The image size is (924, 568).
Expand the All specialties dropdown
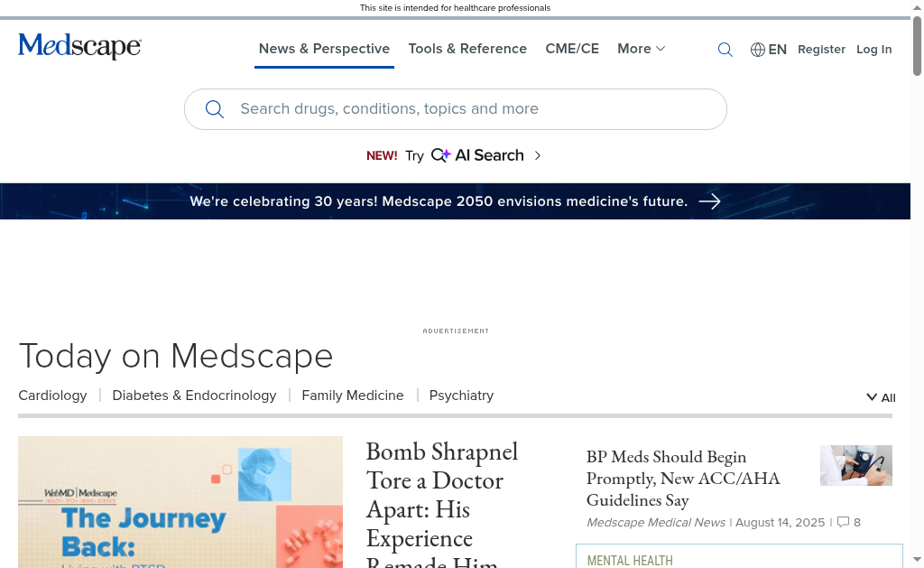pyautogui.click(x=881, y=397)
